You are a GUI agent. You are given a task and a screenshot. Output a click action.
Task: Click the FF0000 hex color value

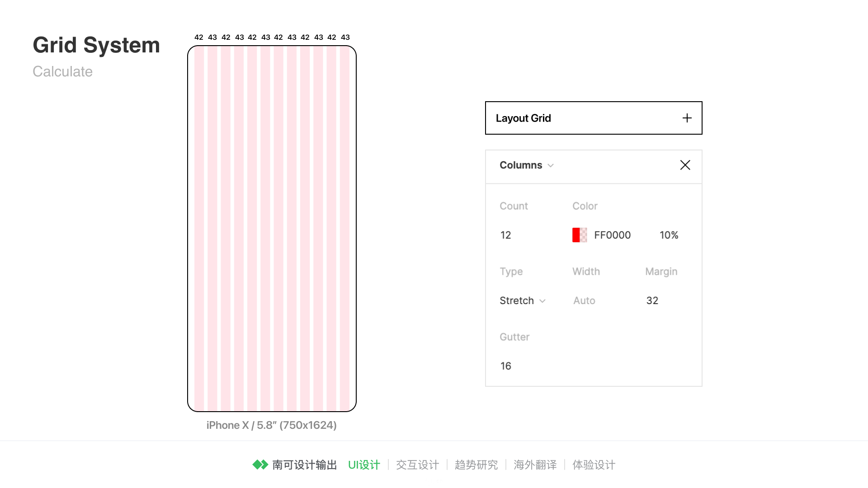[612, 235]
